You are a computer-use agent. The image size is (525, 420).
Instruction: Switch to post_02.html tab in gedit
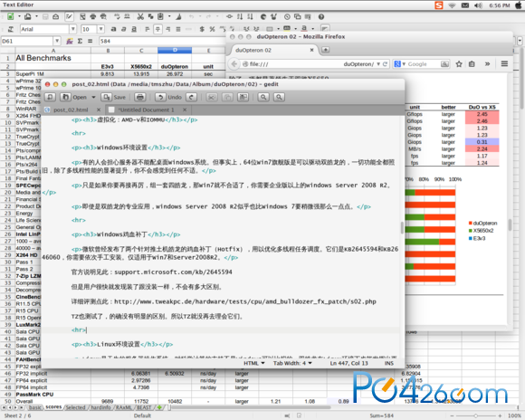(71, 110)
